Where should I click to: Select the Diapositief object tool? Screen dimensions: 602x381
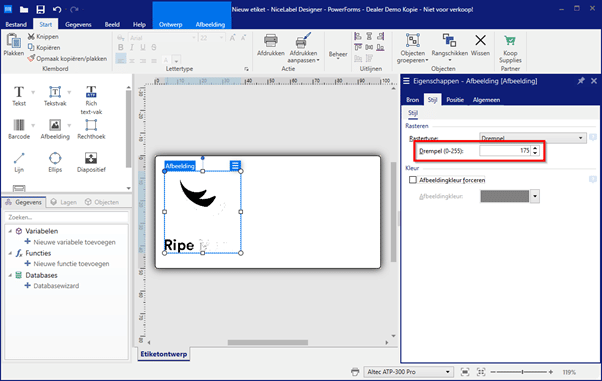click(91, 162)
